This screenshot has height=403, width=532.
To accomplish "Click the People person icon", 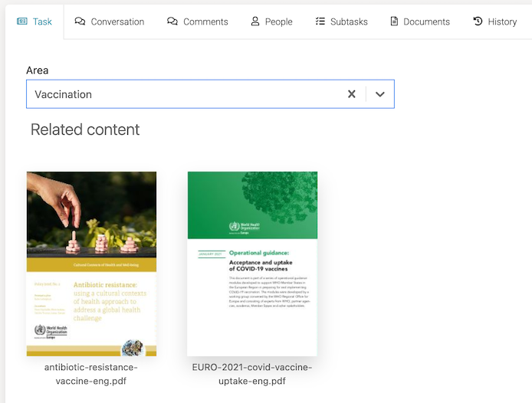I will coord(255,21).
